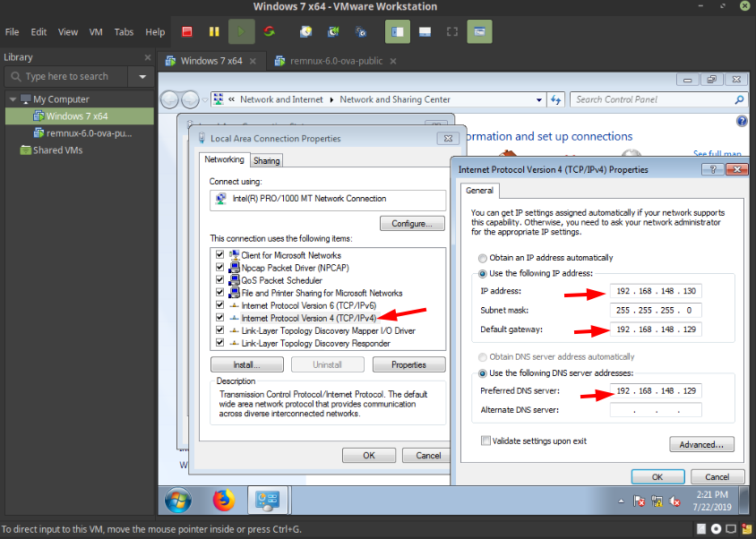Click OK in IPv4 Properties dialog
The image size is (756, 539).
click(657, 477)
